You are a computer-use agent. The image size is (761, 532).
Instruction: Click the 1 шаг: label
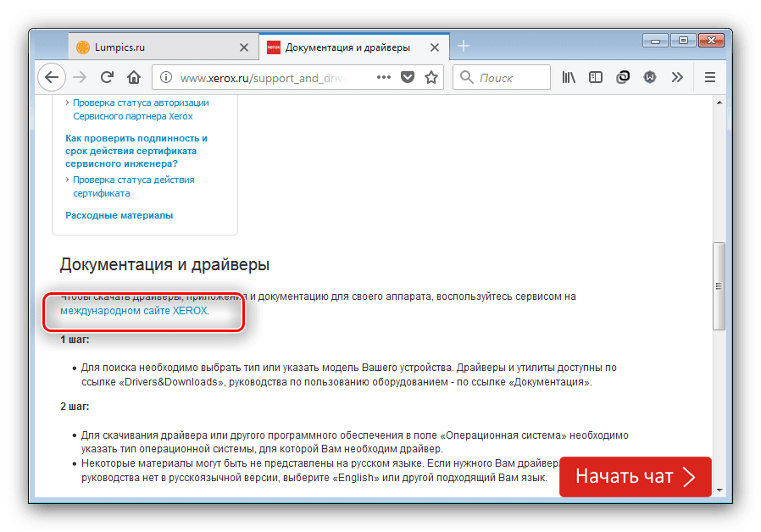pyautogui.click(x=75, y=340)
